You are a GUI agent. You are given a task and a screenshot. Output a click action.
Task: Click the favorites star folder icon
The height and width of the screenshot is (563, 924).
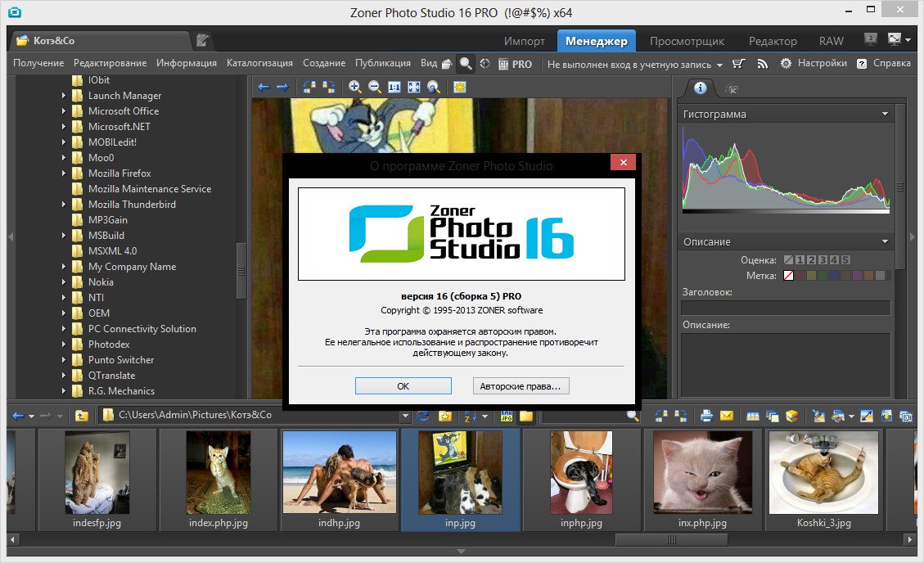click(445, 416)
